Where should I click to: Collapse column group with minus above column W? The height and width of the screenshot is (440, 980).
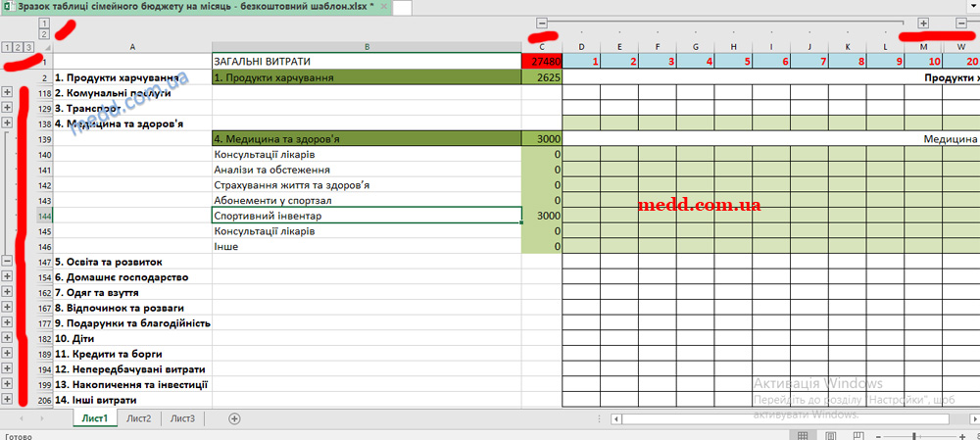pyautogui.click(x=961, y=24)
